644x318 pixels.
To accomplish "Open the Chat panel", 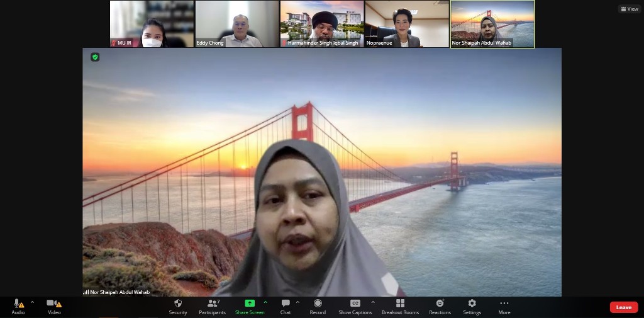I will click(x=286, y=306).
